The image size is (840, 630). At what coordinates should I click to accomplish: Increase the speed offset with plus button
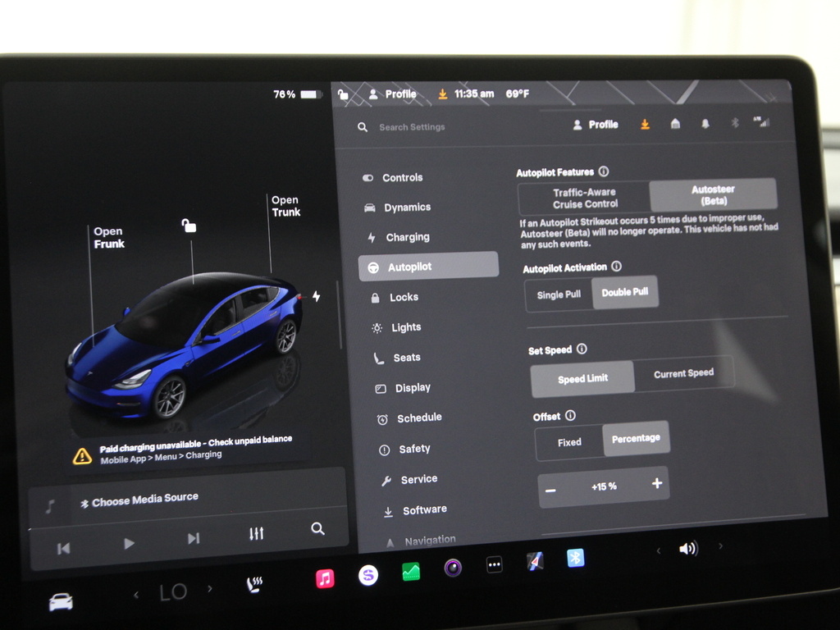pyautogui.click(x=656, y=484)
